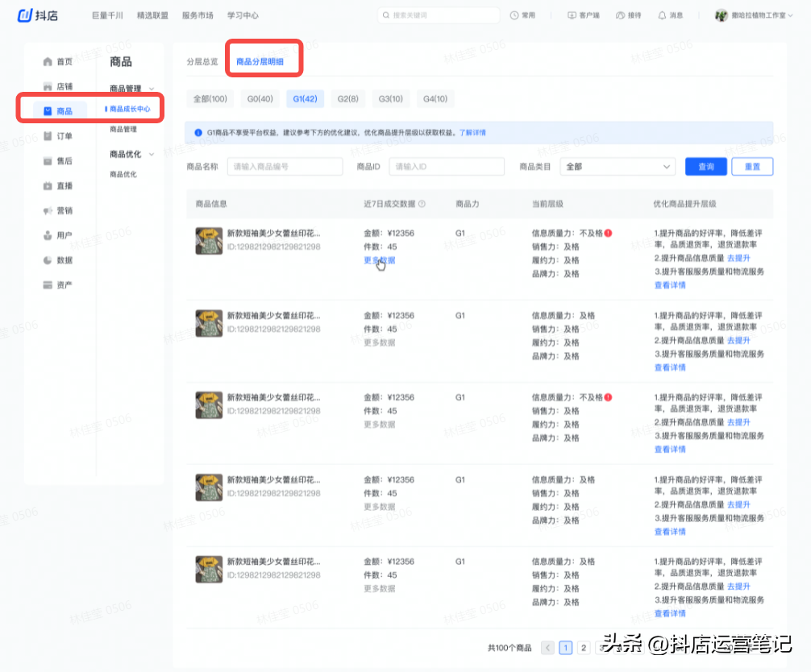Click the 商品名称 input field

(285, 167)
